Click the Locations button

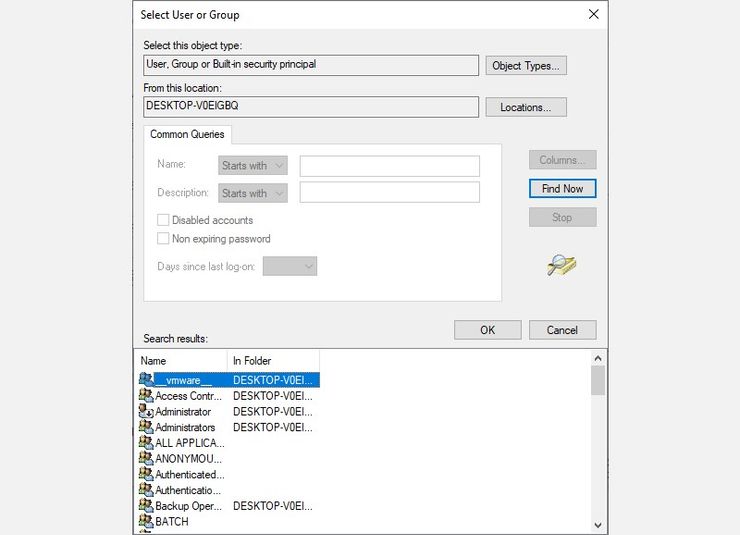(x=526, y=107)
